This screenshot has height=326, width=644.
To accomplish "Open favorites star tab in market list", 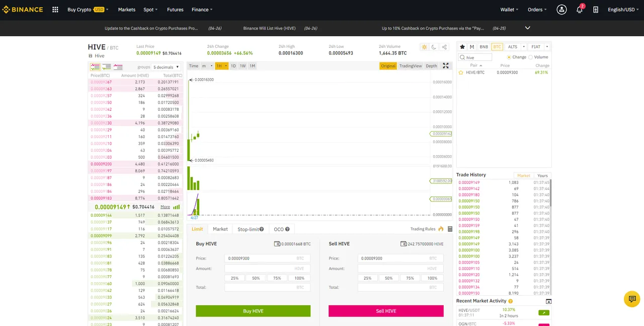I will pos(462,47).
